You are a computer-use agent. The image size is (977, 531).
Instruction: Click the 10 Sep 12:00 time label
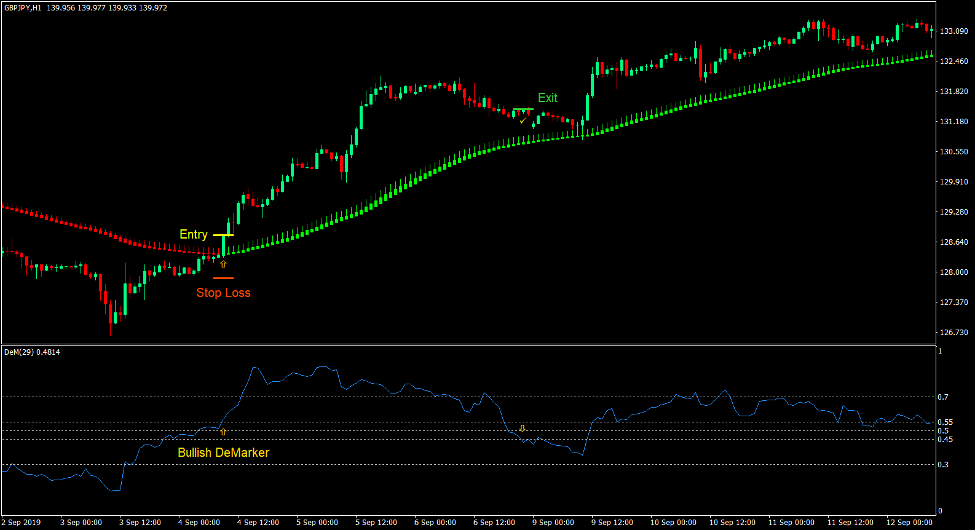pos(733,522)
